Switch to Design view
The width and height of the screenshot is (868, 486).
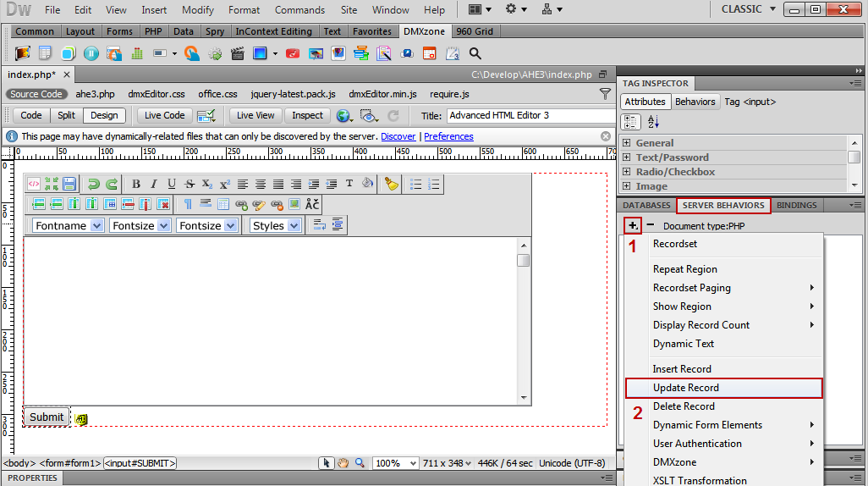click(104, 115)
